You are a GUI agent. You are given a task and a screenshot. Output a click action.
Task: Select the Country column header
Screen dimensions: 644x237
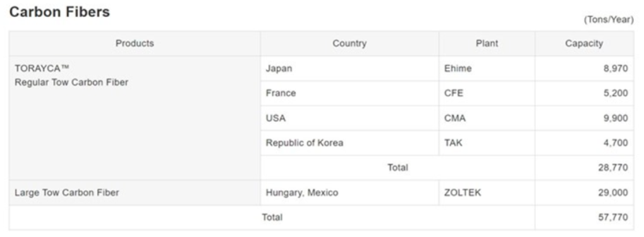(x=349, y=44)
